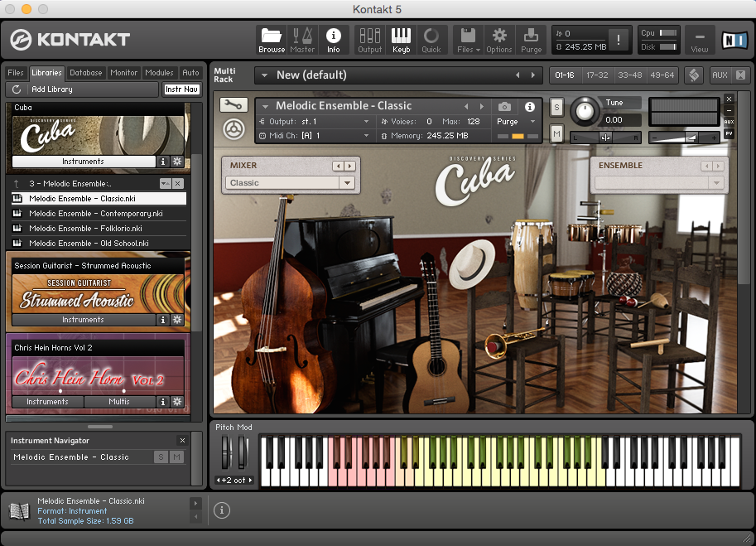
Task: Open Chris Hein Horns info icon
Action: (163, 401)
